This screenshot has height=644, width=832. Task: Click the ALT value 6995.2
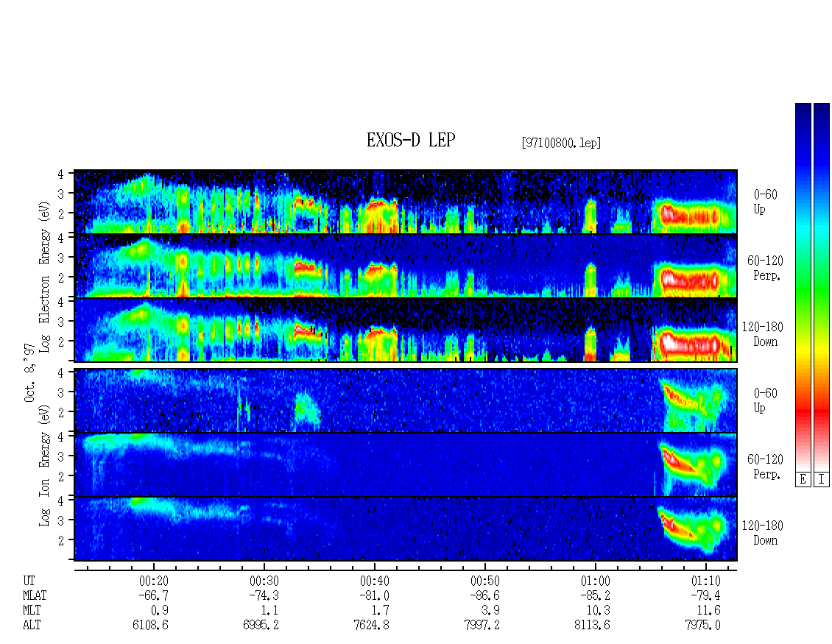261,626
